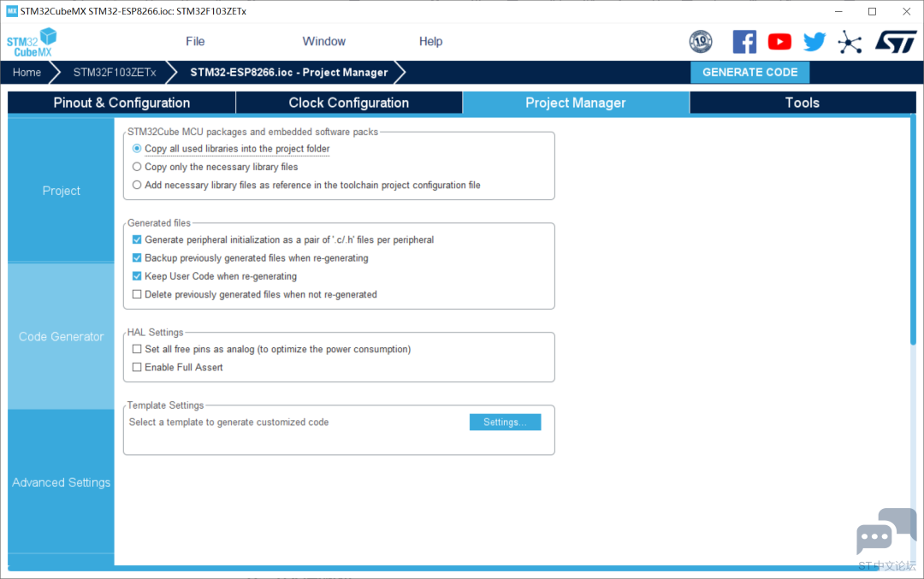
Task: Minimize the STM32CubeMX window
Action: 838,11
